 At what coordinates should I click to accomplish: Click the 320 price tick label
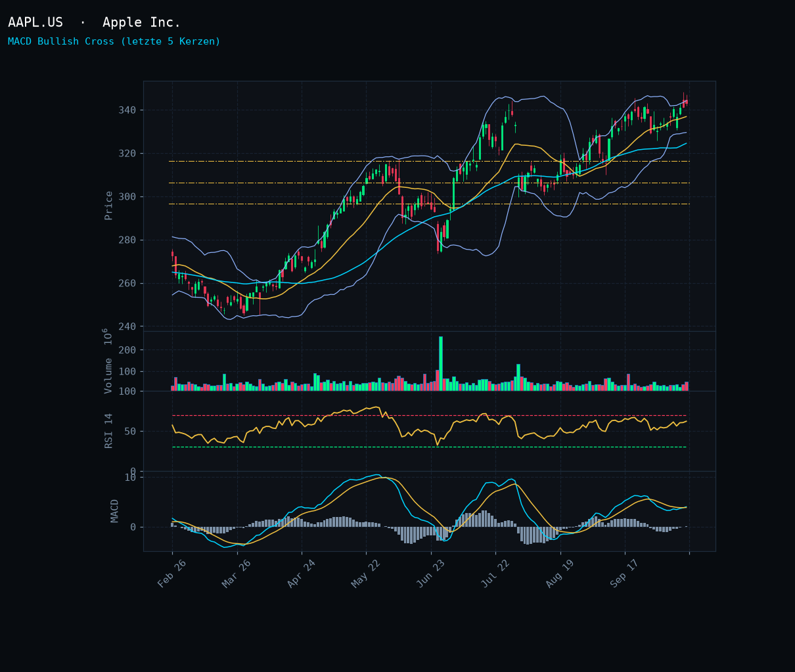point(127,153)
